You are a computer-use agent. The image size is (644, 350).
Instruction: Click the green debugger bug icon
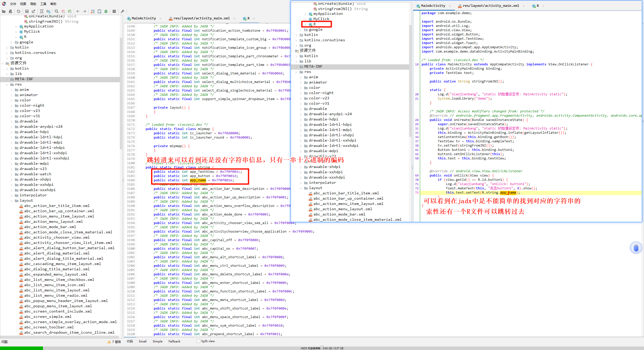106,11
